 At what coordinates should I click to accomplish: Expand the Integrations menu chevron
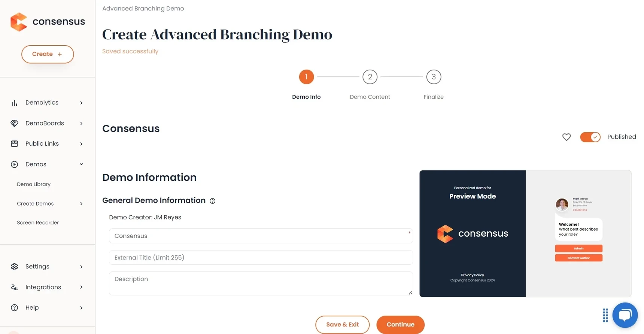81,287
